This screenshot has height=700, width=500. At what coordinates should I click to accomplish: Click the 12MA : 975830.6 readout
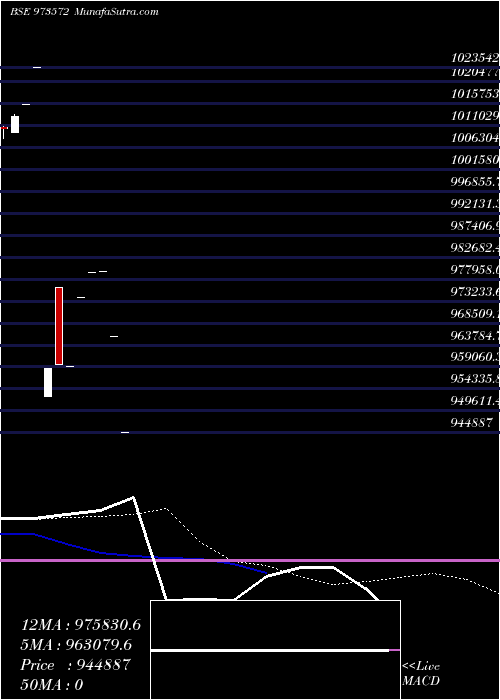pos(81,625)
